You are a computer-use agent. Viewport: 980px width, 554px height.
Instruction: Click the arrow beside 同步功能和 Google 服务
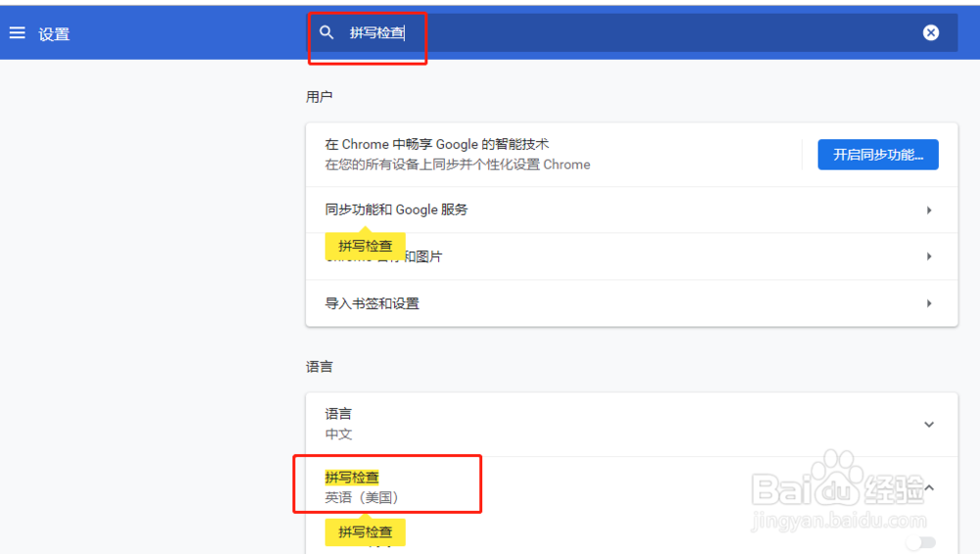pos(928,210)
